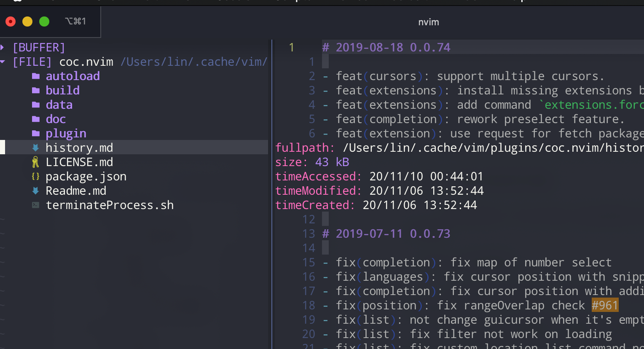Click the markdown icon beside Readme.md
Viewport: 644px width, 349px height.
pyautogui.click(x=36, y=191)
